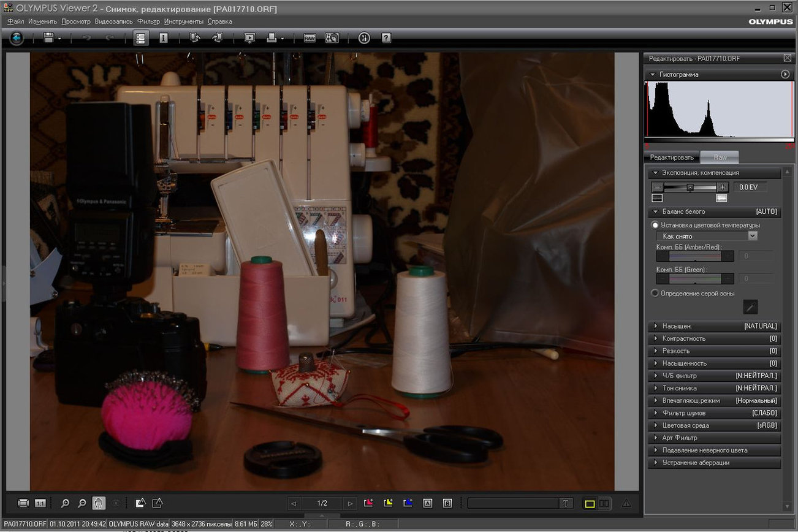798x532 pixels.
Task: Start the slideshow from the toolbar
Action: (249, 38)
